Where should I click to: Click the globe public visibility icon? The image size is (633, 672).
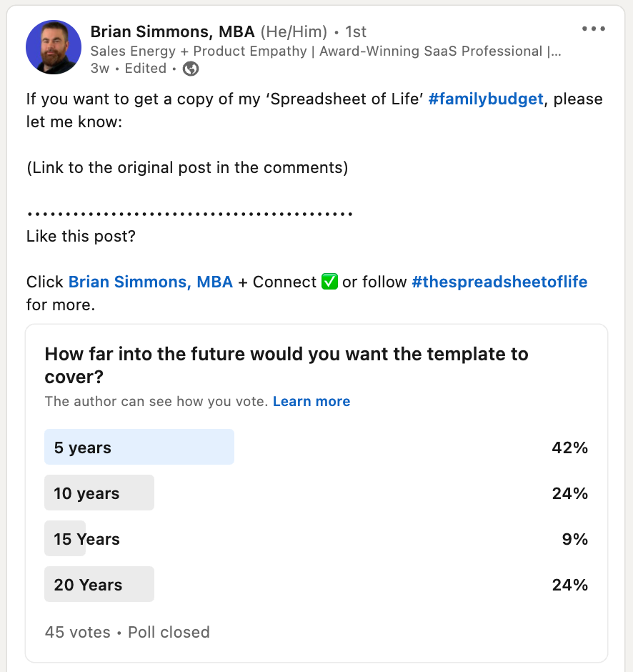(191, 69)
